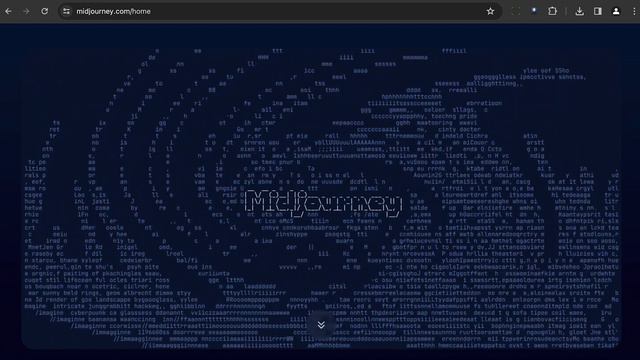Image resolution: width=640 pixels, height=360 pixels.
Task: Open the pinned glowing dot extension
Action: coord(534,11)
